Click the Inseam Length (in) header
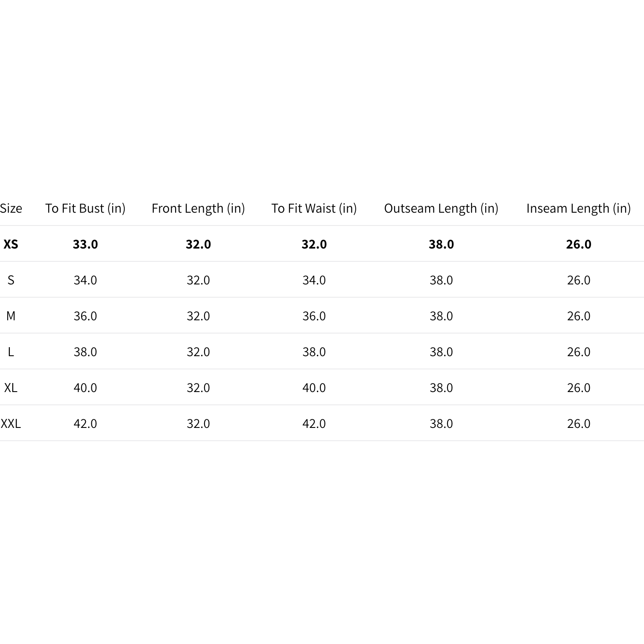The image size is (644, 644). pos(579,208)
